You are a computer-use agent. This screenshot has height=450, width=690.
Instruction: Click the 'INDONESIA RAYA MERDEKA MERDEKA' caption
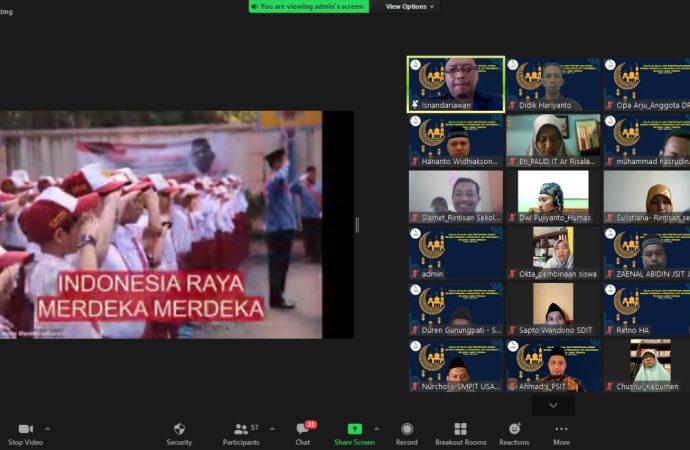151,296
